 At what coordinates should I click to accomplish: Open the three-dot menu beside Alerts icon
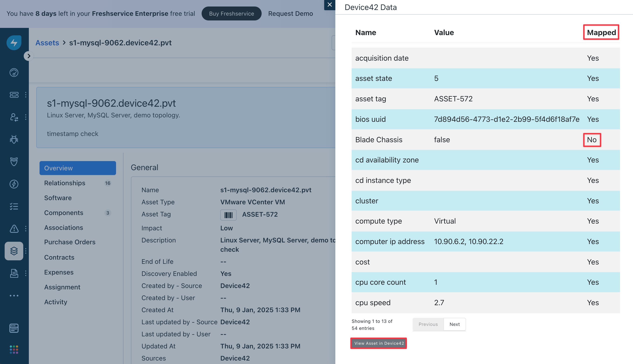26,228
